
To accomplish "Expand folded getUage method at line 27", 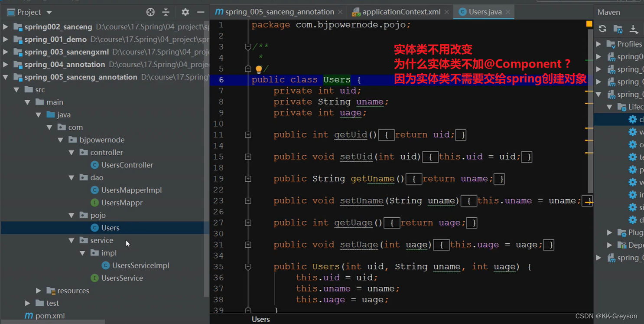I will 248,223.
